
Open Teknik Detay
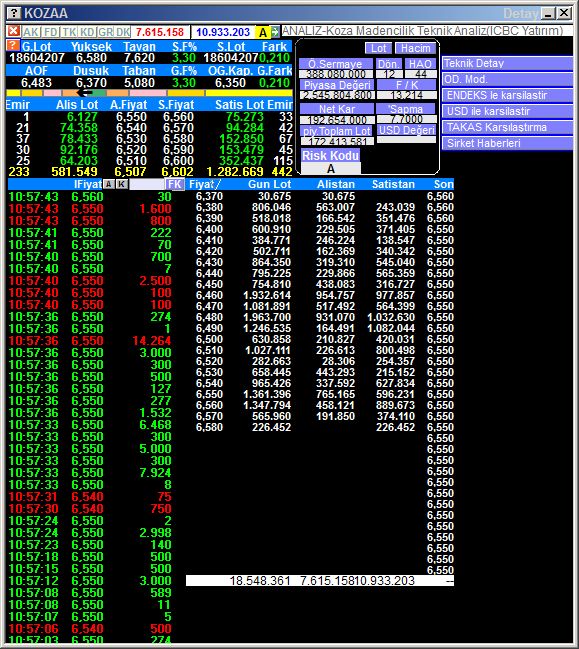click(507, 63)
